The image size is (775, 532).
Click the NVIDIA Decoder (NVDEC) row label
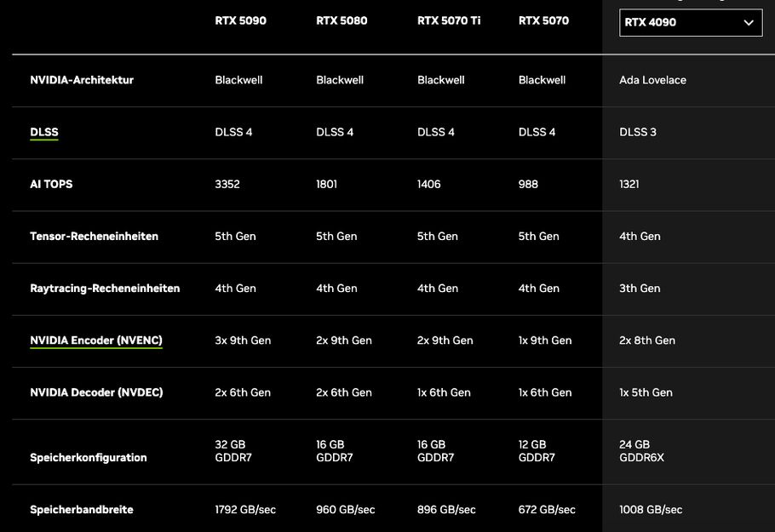(96, 392)
